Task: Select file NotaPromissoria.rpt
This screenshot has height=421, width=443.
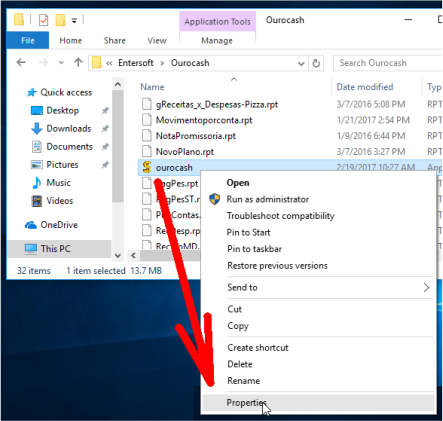Action: [196, 136]
